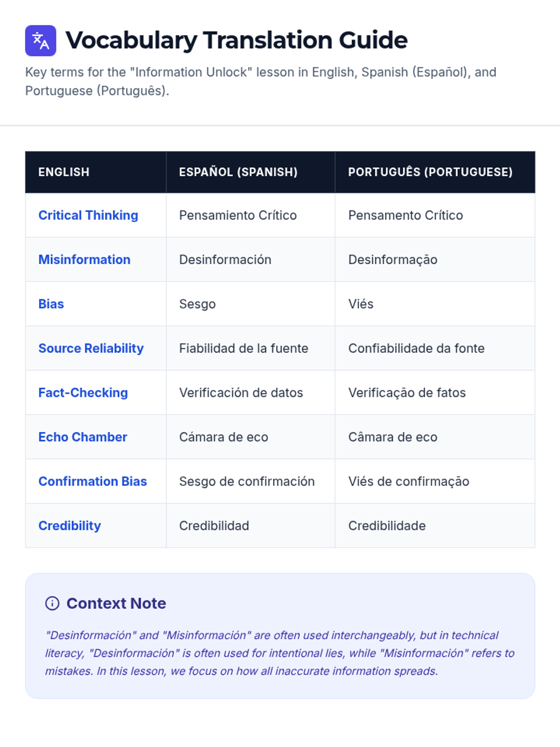
Task: Click the Spanish cell Cámara de eco
Action: 224,437
